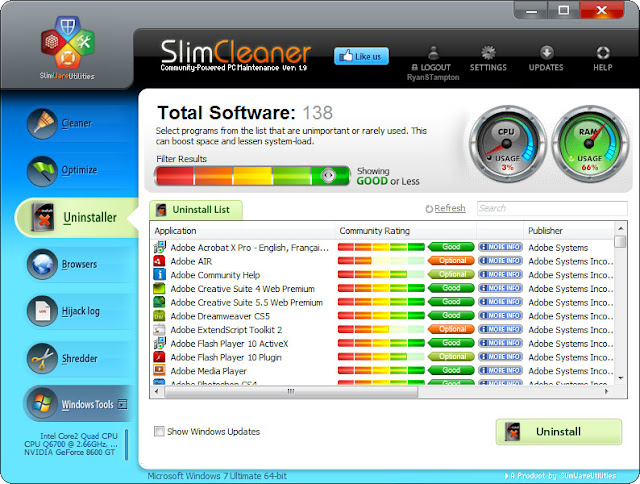Image resolution: width=640 pixels, height=484 pixels.
Task: Click Adobe ExtendScript Toolkit 2 icon
Action: pos(159,329)
